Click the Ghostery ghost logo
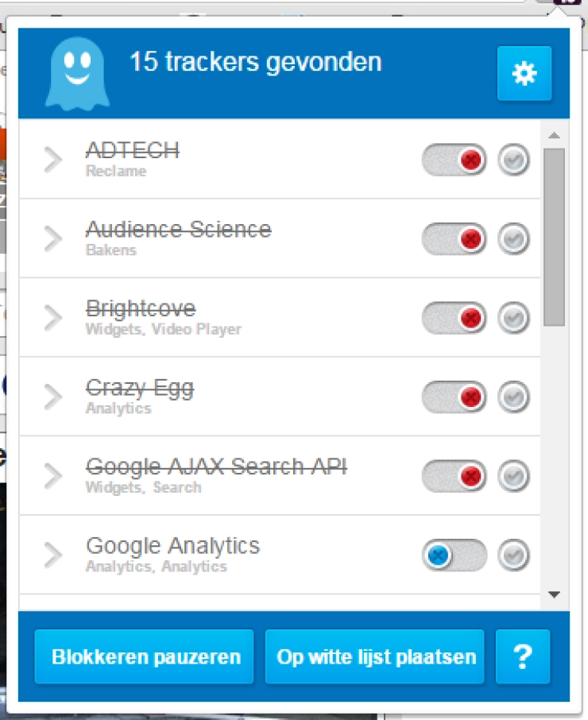Screen dimensions: 588x720 76,74
